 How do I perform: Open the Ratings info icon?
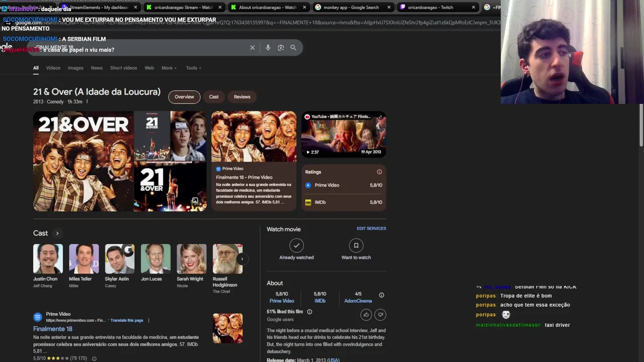coord(379,172)
